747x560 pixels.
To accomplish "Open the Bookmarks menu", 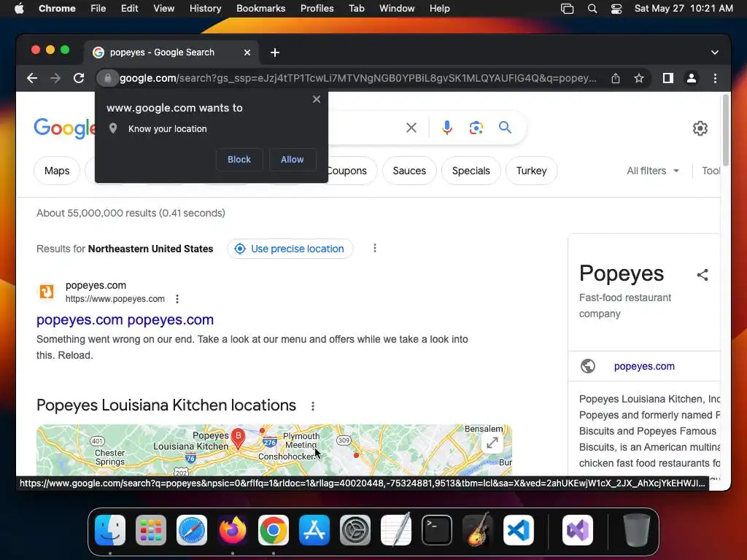I will pyautogui.click(x=260, y=9).
